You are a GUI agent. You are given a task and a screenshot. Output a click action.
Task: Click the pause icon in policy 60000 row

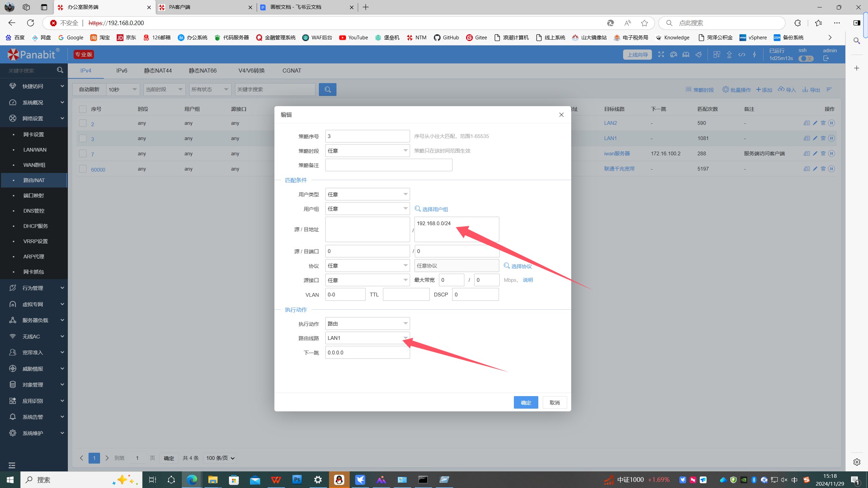point(831,169)
